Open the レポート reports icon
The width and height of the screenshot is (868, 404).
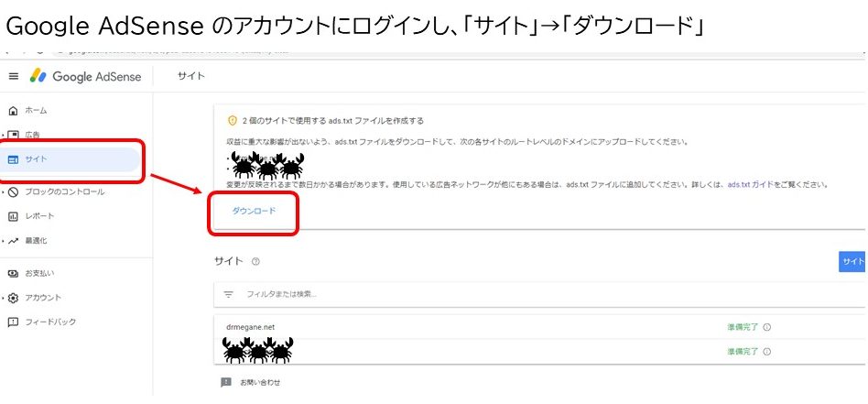(x=14, y=216)
